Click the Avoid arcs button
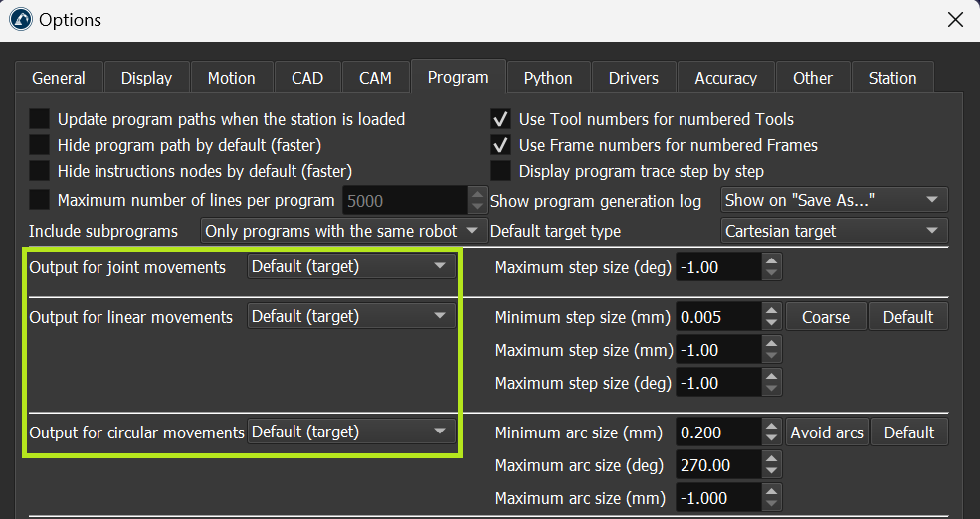Image resolution: width=980 pixels, height=519 pixels. click(826, 432)
